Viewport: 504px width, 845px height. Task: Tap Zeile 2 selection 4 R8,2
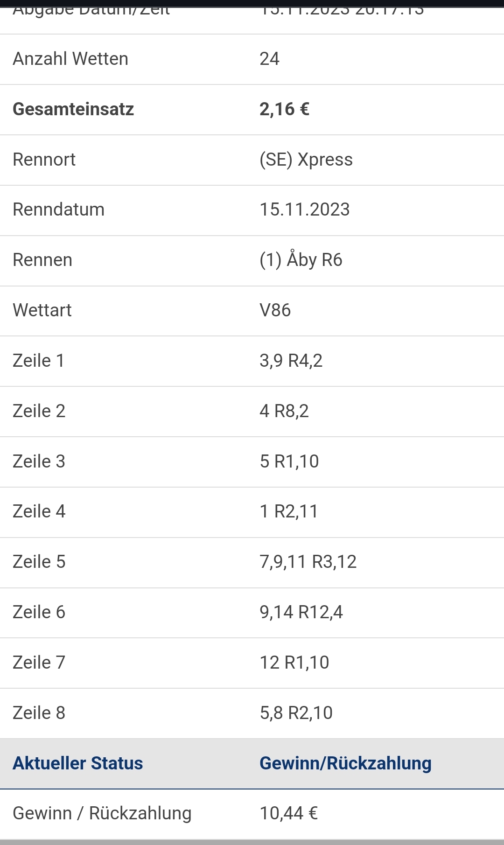[284, 411]
